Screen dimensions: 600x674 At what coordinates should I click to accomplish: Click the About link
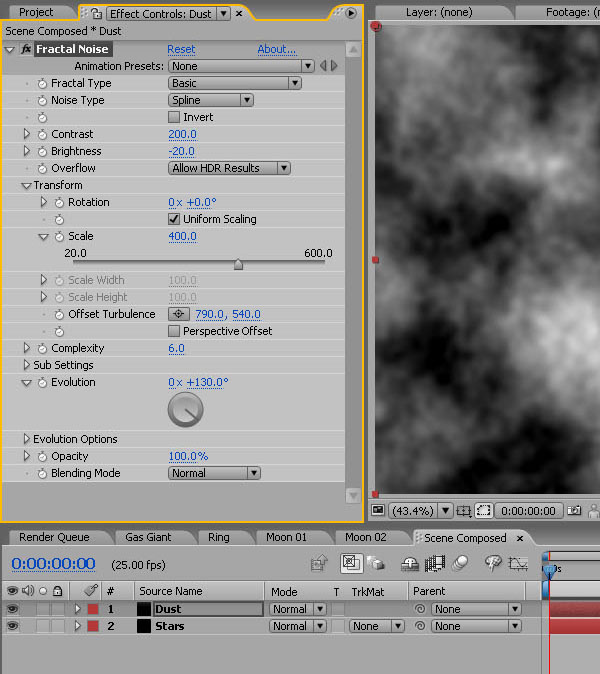pos(276,49)
